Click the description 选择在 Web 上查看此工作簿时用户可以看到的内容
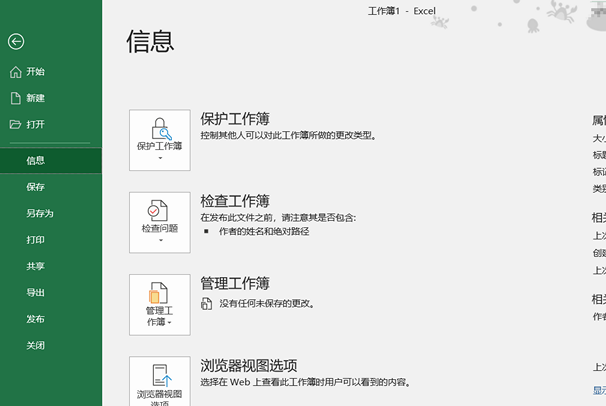The width and height of the screenshot is (606, 406). (x=305, y=382)
